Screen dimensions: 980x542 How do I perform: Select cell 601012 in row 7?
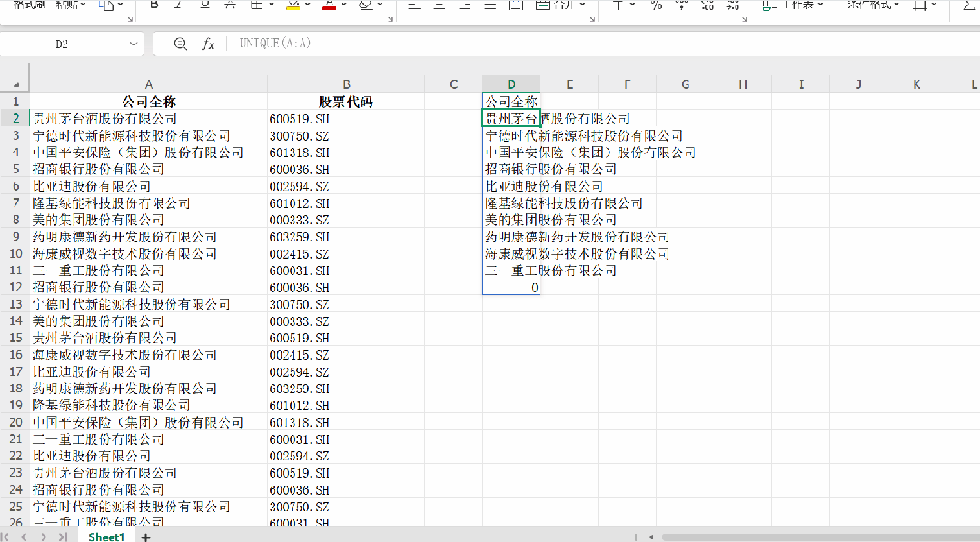point(346,203)
